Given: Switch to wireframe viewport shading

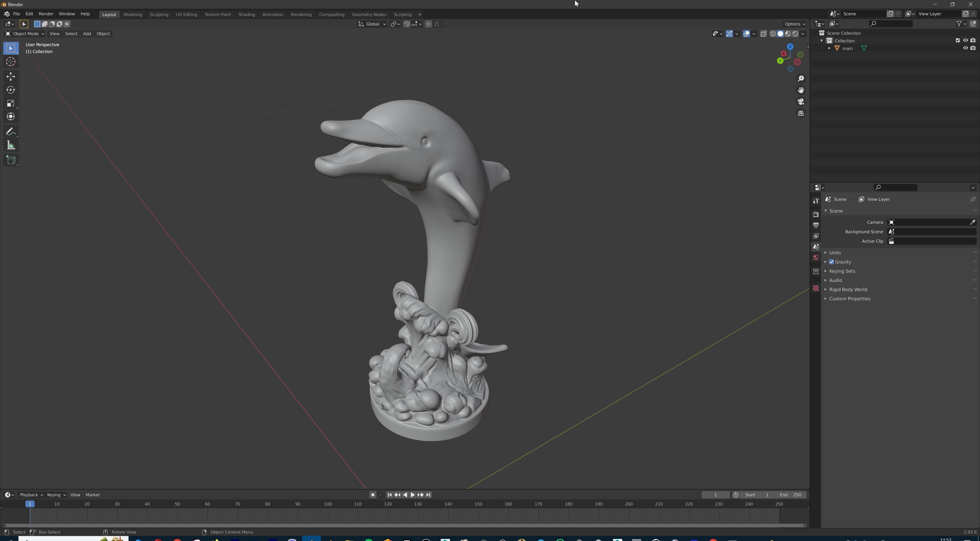Looking at the screenshot, I should (773, 34).
